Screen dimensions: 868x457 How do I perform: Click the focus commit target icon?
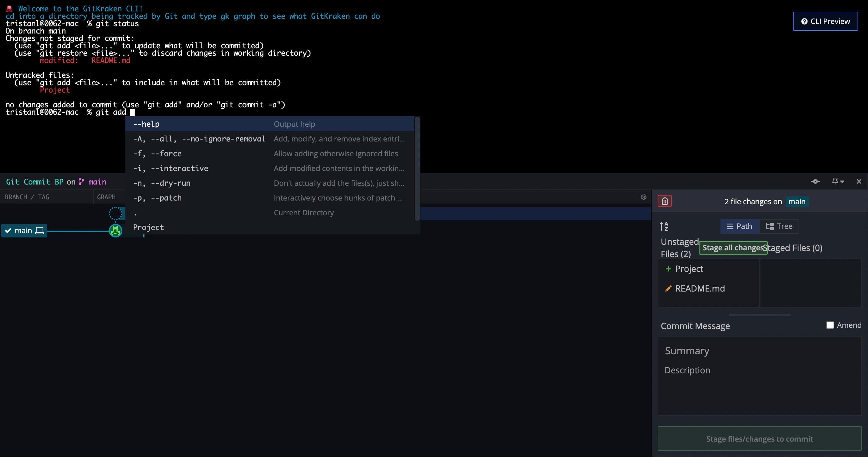(x=815, y=182)
